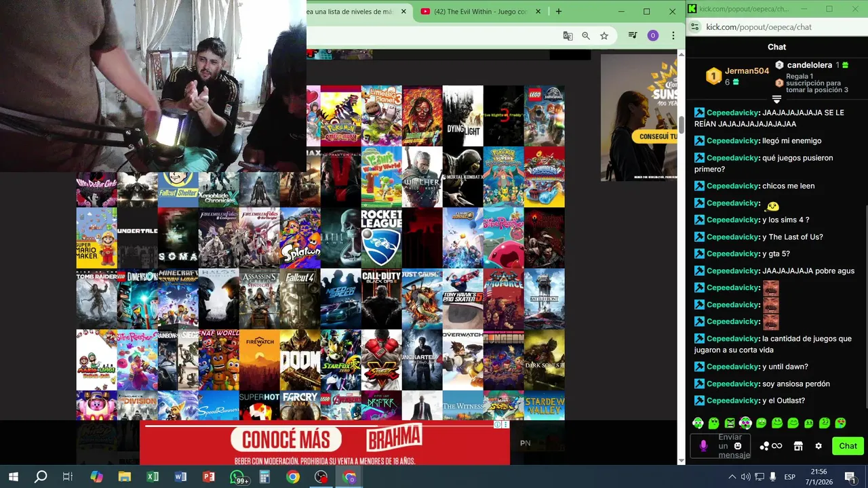Close the 'lista de niveles' tab
This screenshot has width=868, height=488.
[404, 12]
